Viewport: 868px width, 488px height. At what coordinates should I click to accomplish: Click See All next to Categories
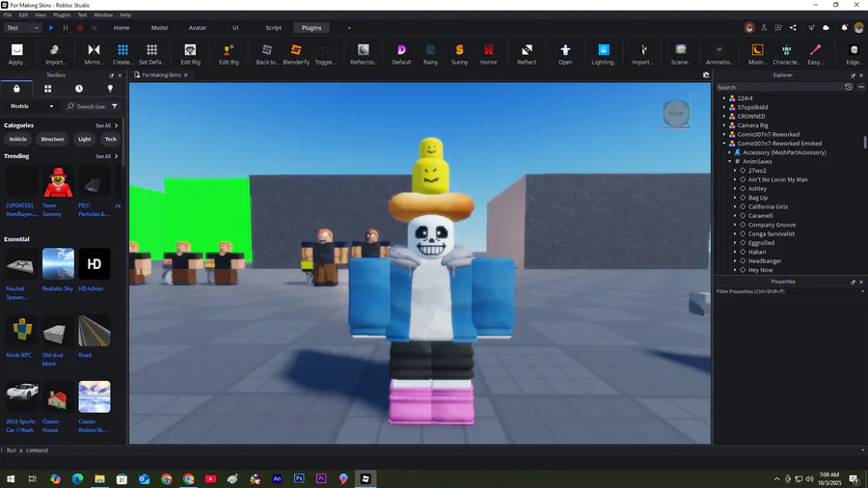tap(106, 125)
